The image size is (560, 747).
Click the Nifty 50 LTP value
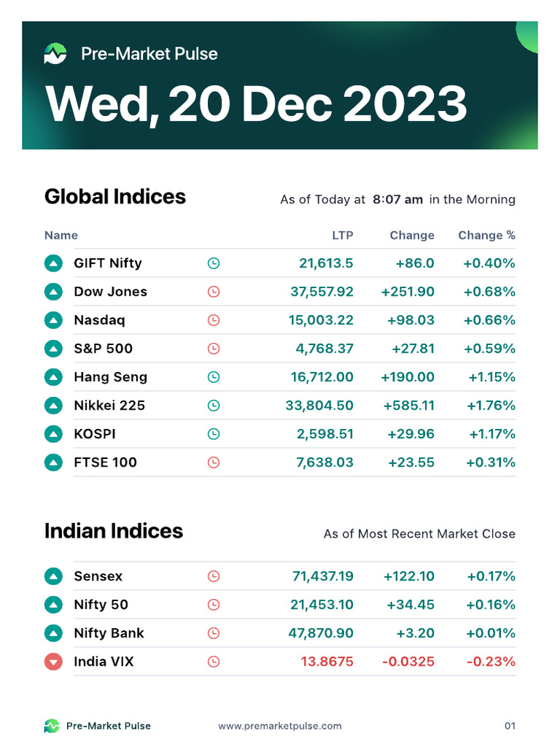point(322,605)
